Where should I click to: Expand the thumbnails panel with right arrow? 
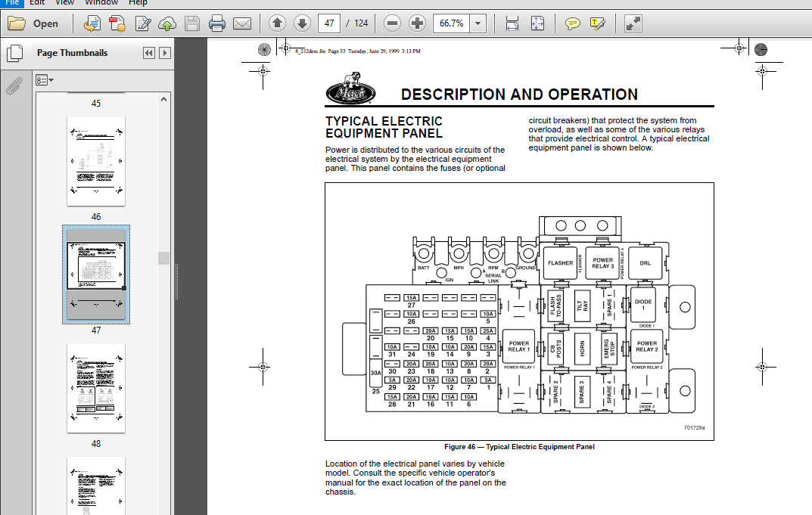165,53
